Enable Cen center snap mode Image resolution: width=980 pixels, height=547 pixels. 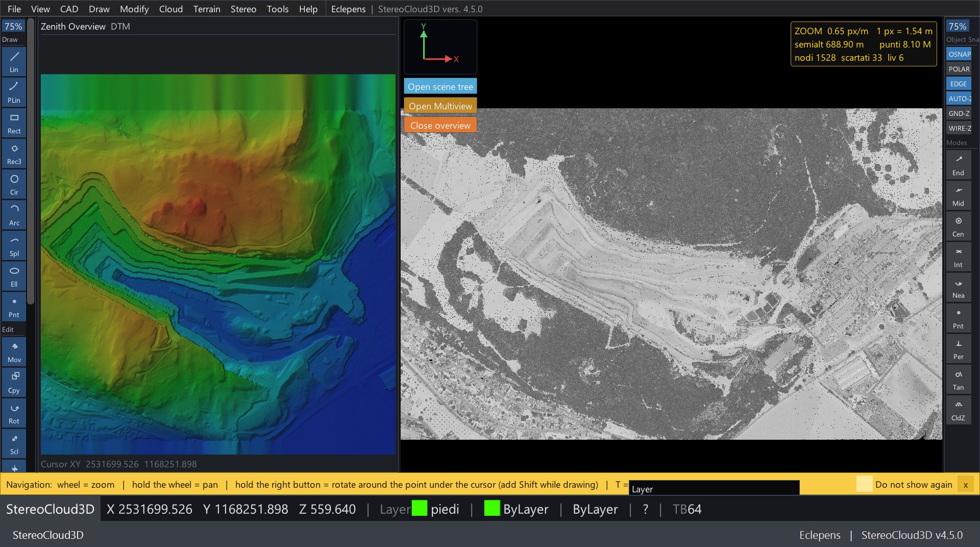pyautogui.click(x=958, y=226)
